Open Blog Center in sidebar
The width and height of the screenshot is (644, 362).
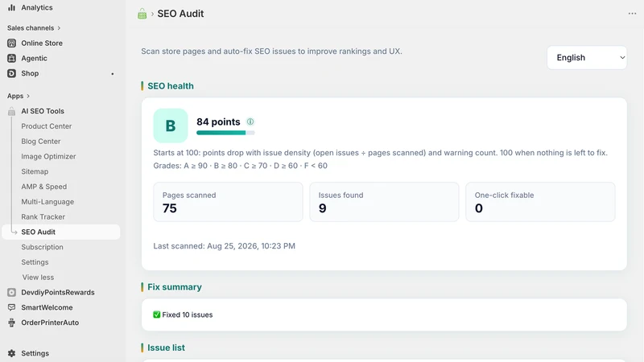(x=41, y=142)
